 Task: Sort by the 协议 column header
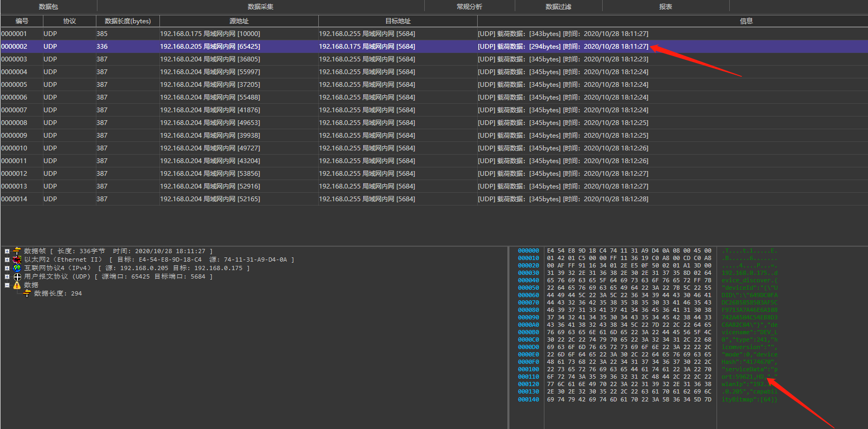tap(69, 21)
